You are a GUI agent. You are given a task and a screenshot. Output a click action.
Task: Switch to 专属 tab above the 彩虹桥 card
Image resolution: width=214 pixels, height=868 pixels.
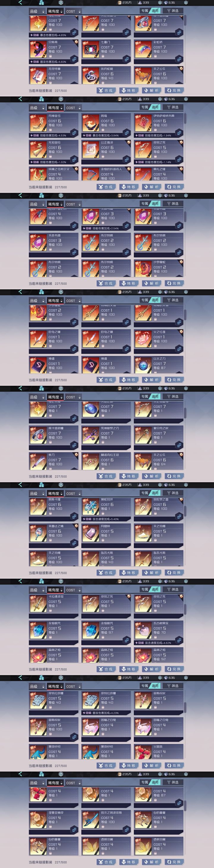pos(145,11)
